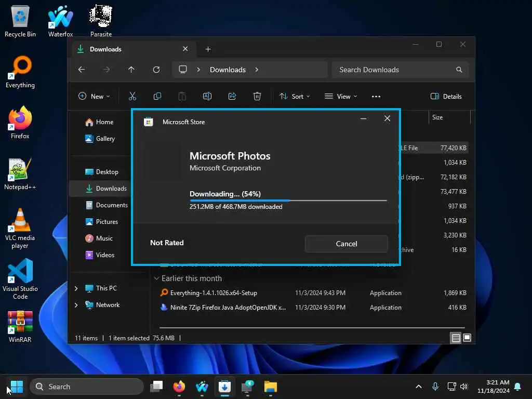Viewport: 532px width, 399px height.
Task: Open Music in the navigation pane
Action: coord(99,238)
